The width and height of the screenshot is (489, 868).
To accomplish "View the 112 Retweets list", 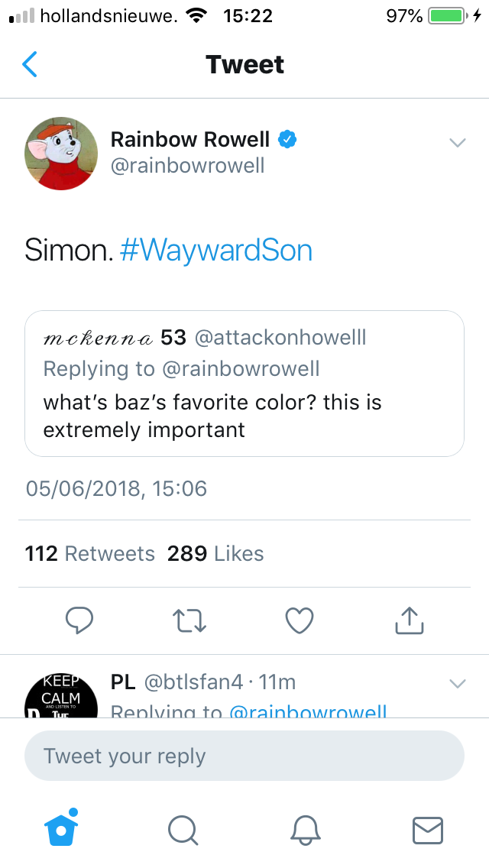I will coord(90,554).
